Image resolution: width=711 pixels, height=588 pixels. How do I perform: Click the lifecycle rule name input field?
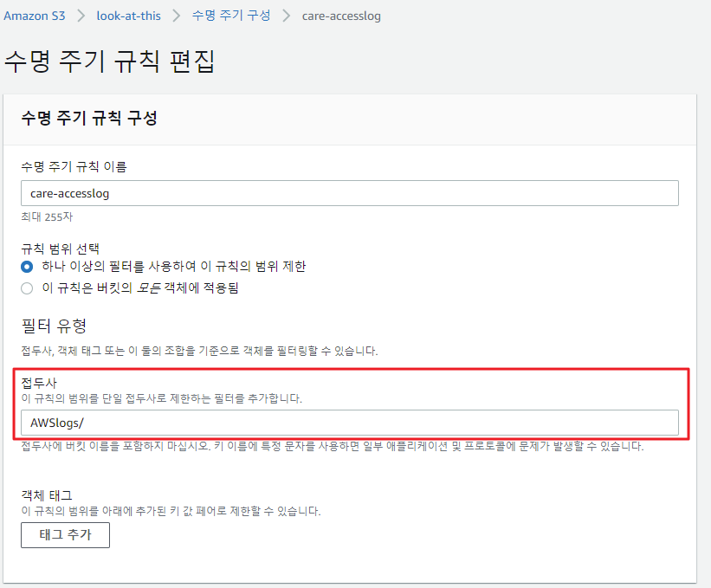point(350,193)
